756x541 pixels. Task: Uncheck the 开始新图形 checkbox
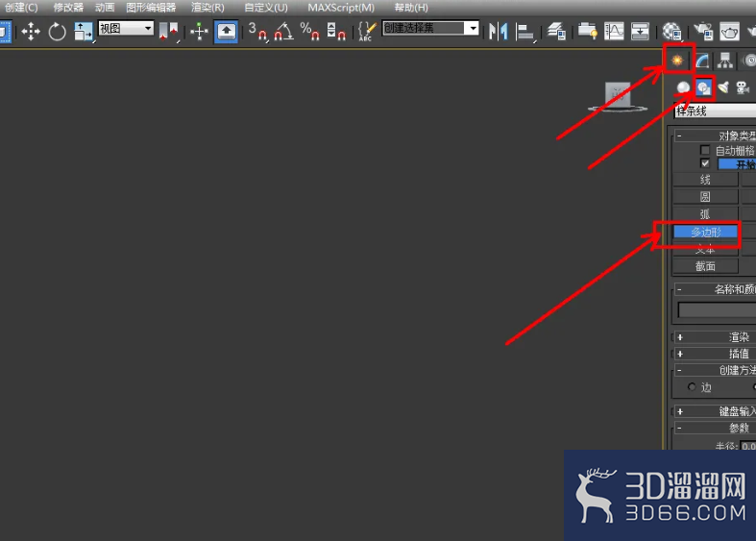[x=705, y=163]
